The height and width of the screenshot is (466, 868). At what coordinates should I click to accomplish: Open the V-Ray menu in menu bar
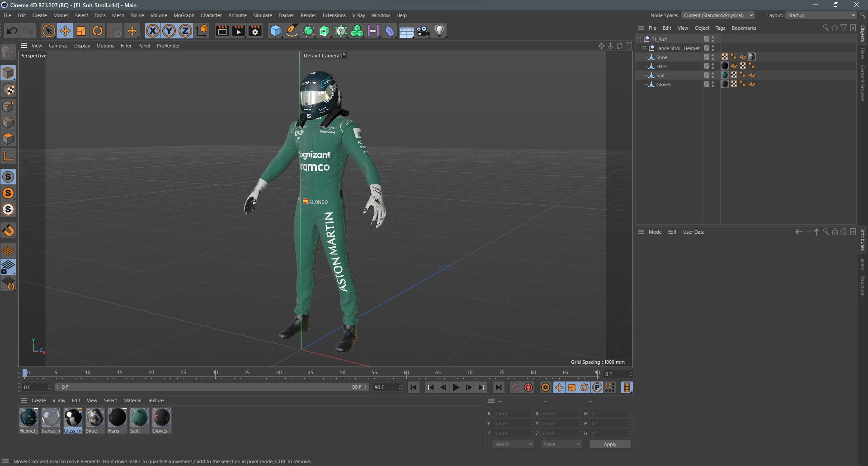click(x=359, y=15)
